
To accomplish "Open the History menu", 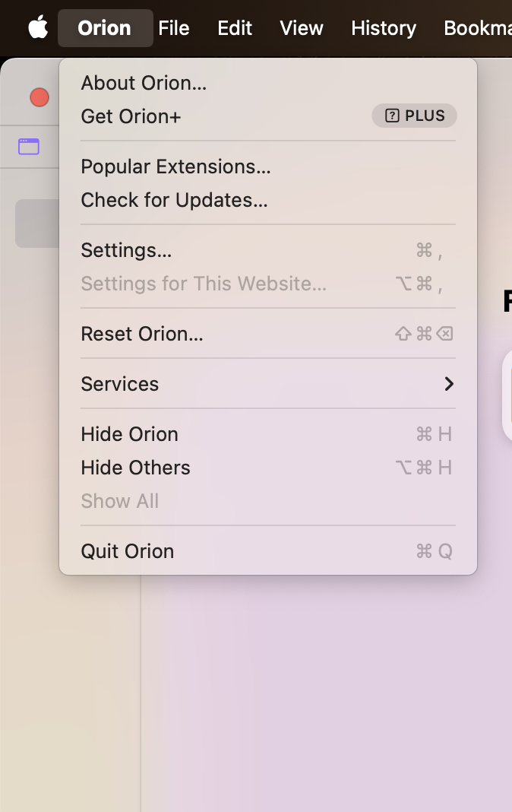I will coord(384,28).
